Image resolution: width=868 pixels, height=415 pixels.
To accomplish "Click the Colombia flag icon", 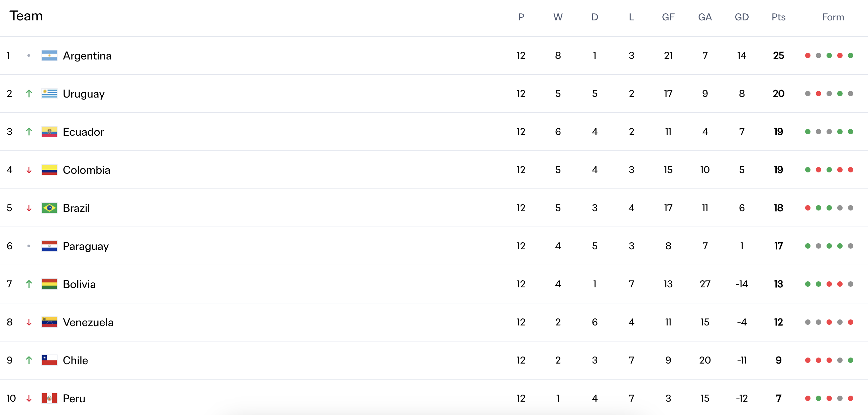I will click(49, 170).
